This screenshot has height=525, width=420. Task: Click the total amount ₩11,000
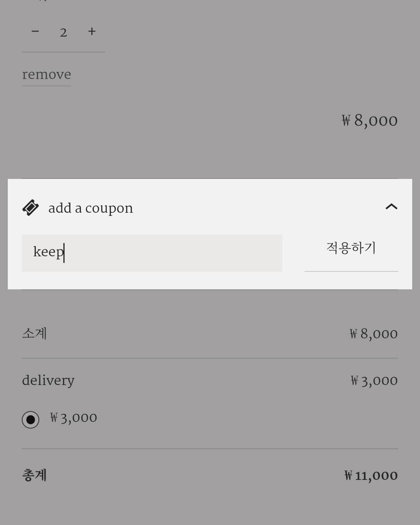[x=371, y=476]
